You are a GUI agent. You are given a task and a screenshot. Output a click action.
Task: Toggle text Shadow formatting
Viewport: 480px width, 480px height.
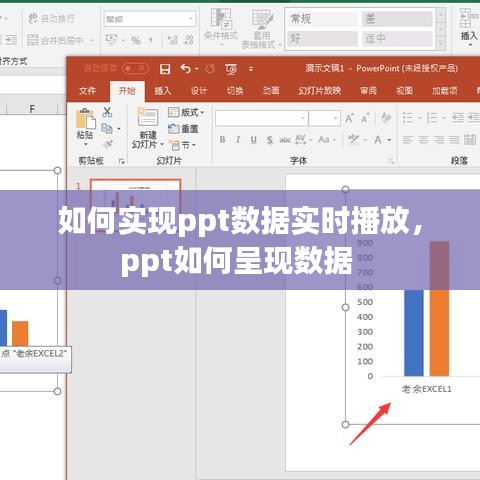point(270,140)
